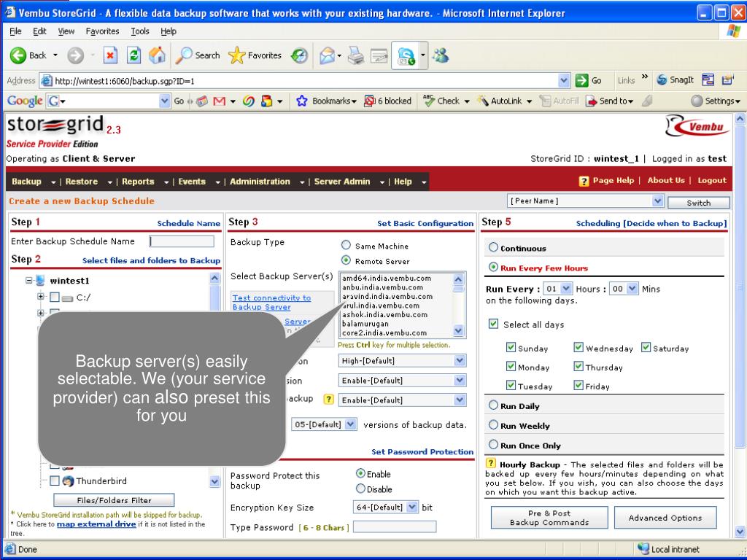747x560 pixels.
Task: Select the Remote Server backup type
Action: click(x=346, y=260)
